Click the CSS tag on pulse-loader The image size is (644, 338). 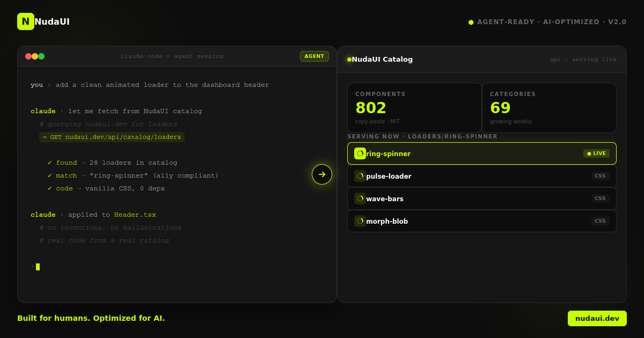(601, 176)
